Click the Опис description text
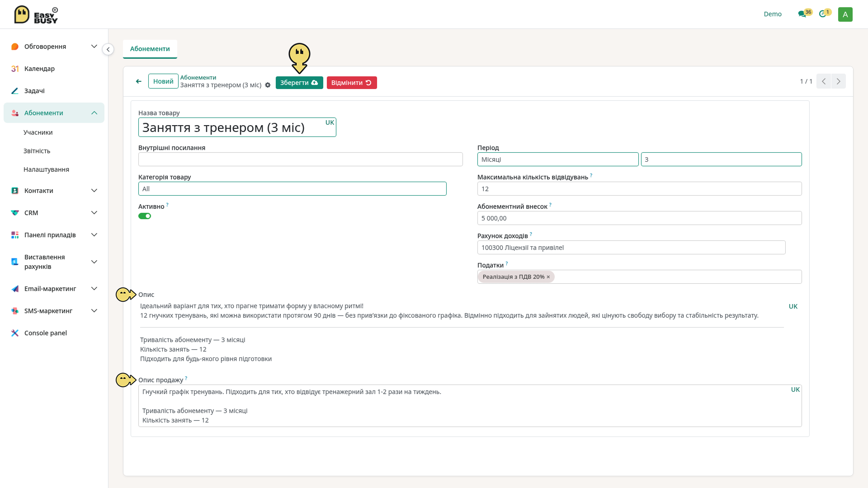The image size is (868, 488). pos(461,332)
